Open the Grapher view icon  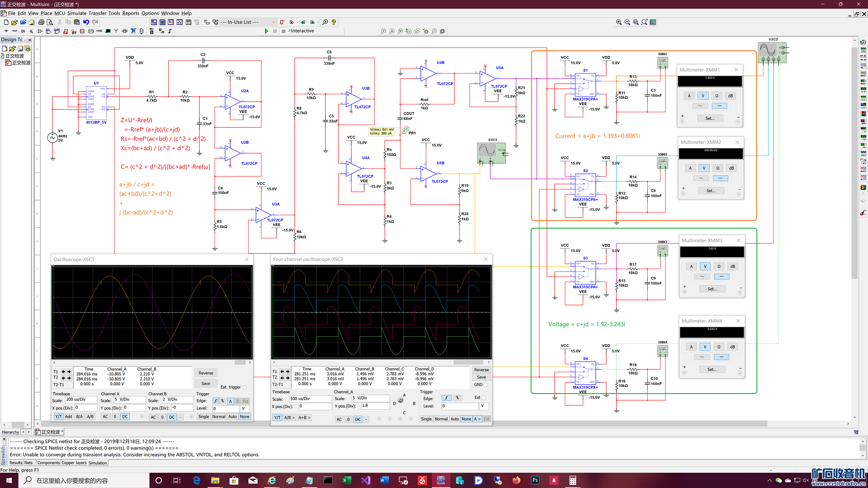(179, 22)
